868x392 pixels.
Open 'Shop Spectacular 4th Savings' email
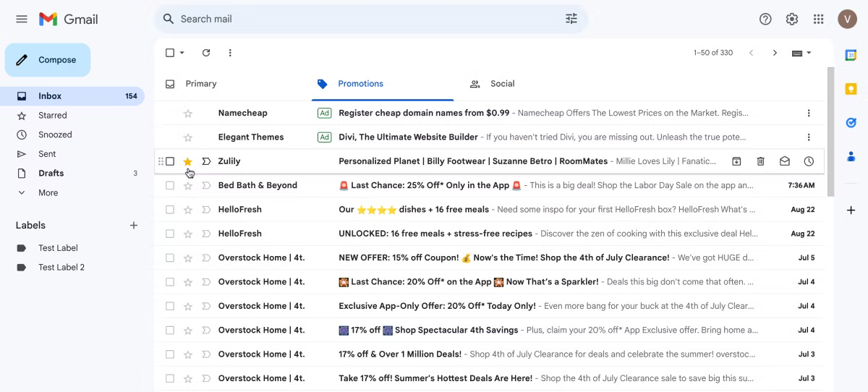point(489,330)
